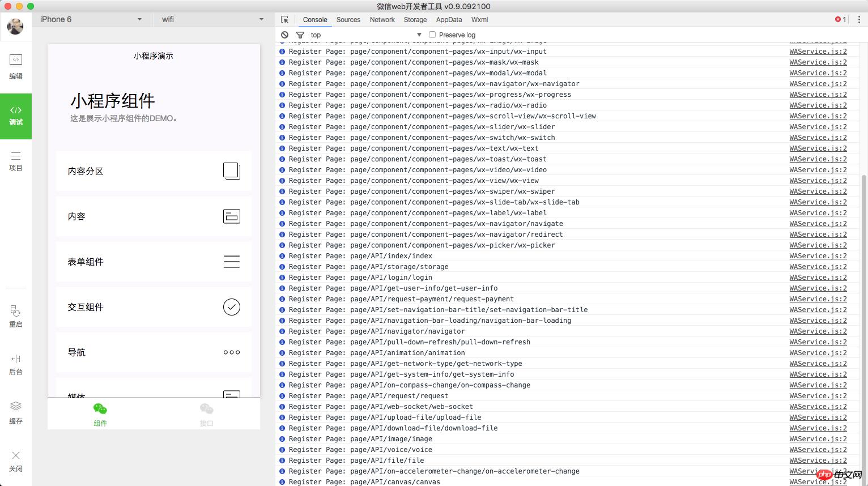Open the iPhone 6 device dropdown
The image size is (868, 486).
pos(91,19)
